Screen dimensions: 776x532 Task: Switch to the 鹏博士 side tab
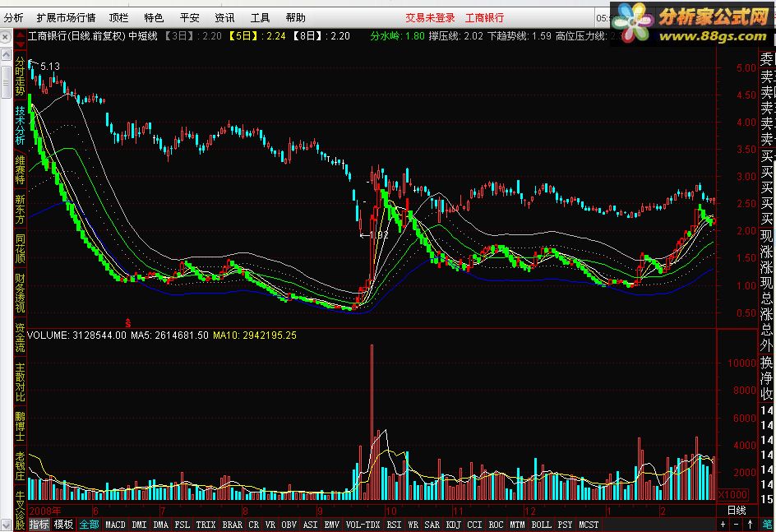coord(20,426)
